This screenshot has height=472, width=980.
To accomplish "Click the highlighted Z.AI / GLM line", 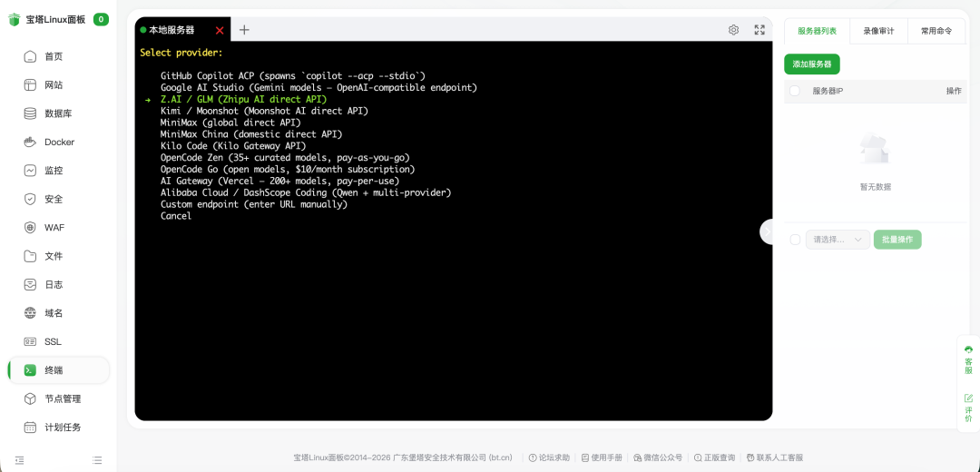I will [244, 100].
